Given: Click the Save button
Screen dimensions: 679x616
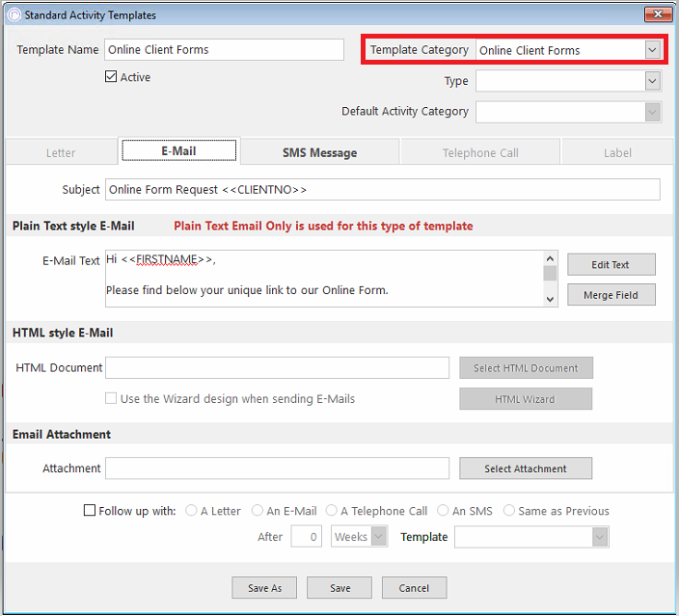Looking at the screenshot, I should pos(339,588).
